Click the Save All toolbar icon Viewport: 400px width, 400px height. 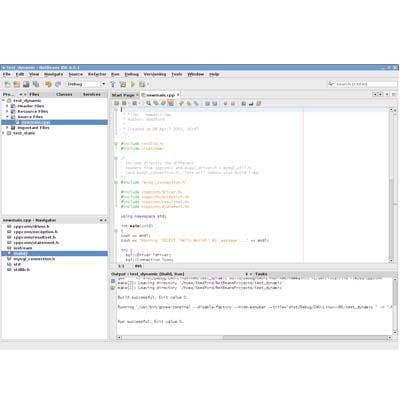pos(36,84)
